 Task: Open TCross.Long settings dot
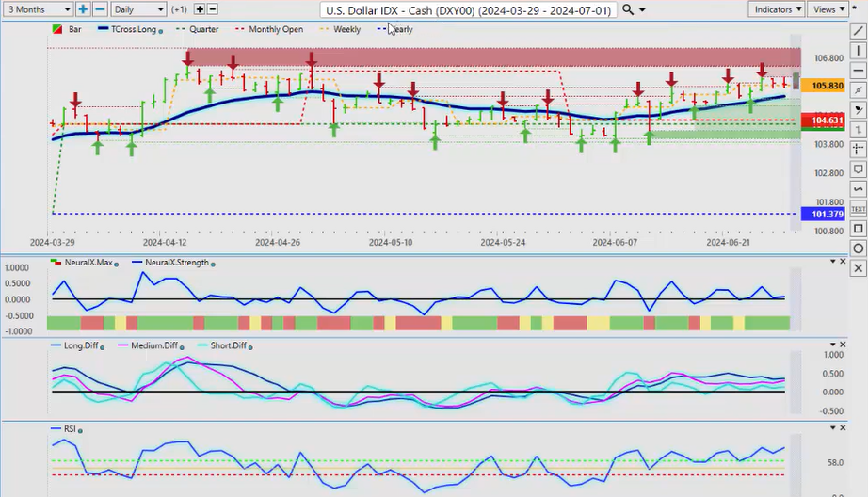click(161, 32)
